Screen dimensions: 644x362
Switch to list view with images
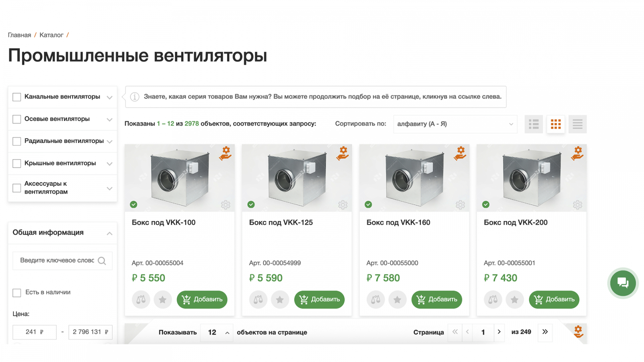(534, 124)
